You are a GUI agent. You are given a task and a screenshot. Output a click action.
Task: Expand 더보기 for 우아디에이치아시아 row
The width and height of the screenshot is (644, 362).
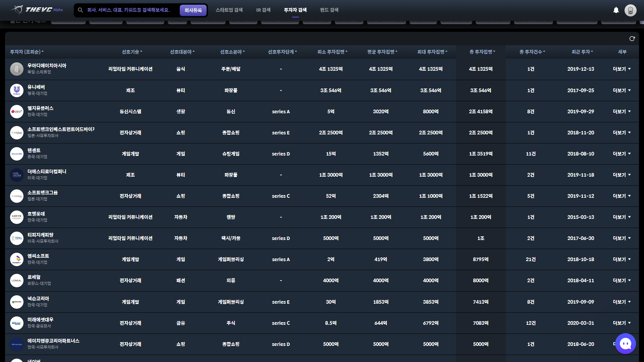(622, 69)
